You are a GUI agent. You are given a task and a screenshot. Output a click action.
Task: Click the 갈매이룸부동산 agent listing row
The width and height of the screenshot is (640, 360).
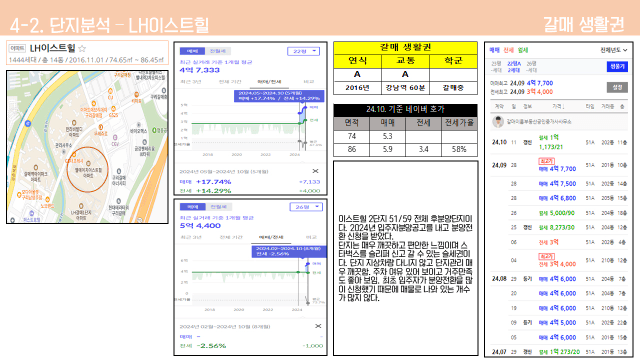coord(559,122)
